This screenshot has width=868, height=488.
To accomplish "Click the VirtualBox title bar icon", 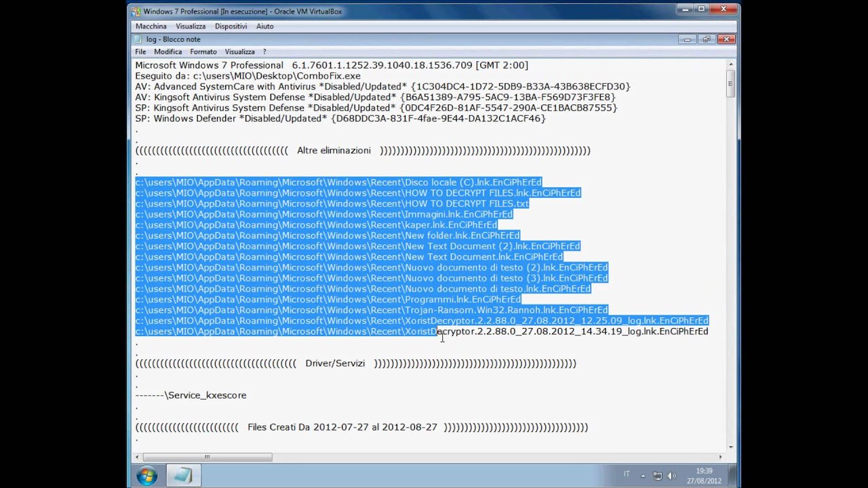I will [136, 11].
